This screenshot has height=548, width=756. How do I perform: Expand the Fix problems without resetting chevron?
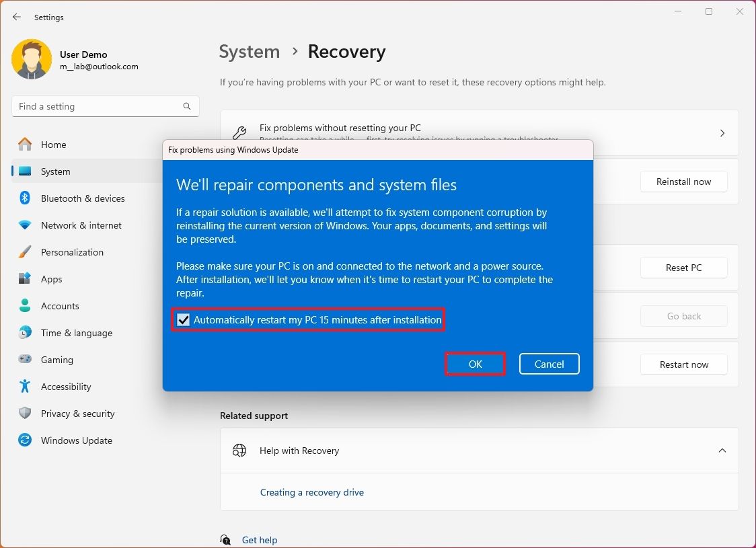[722, 132]
